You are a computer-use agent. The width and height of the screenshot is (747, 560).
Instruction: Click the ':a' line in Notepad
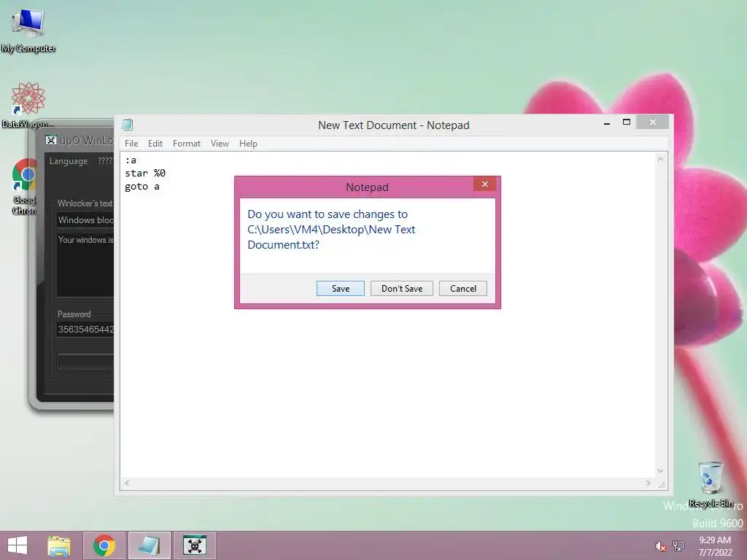pos(131,160)
